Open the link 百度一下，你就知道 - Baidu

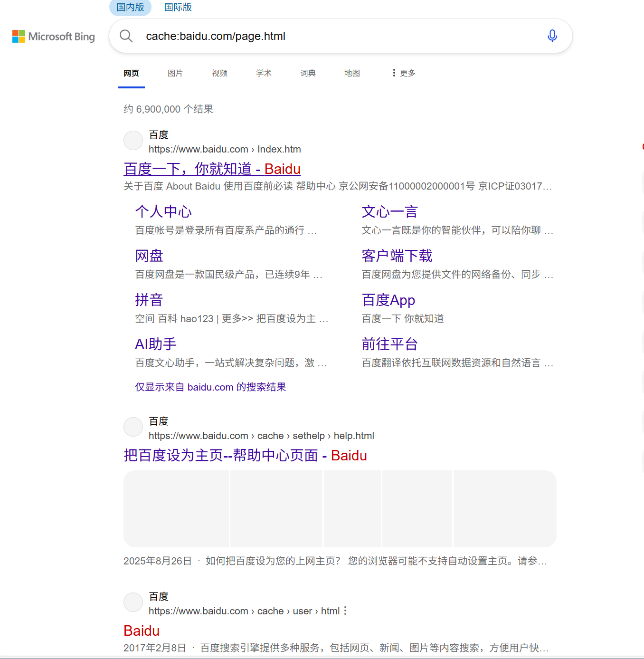(212, 169)
